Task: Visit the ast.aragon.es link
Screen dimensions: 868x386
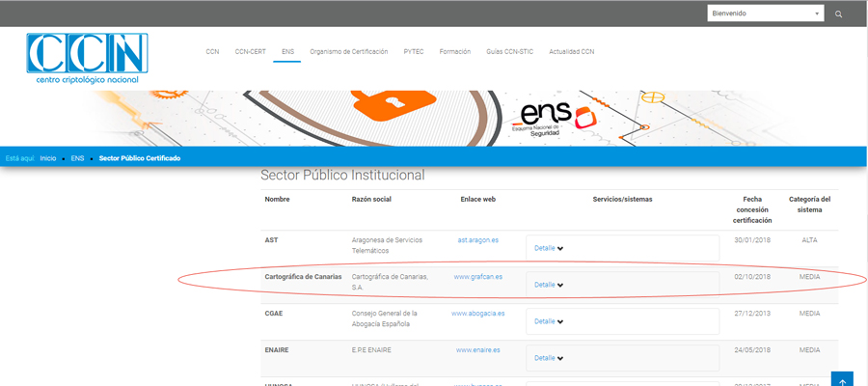Action: tap(477, 239)
